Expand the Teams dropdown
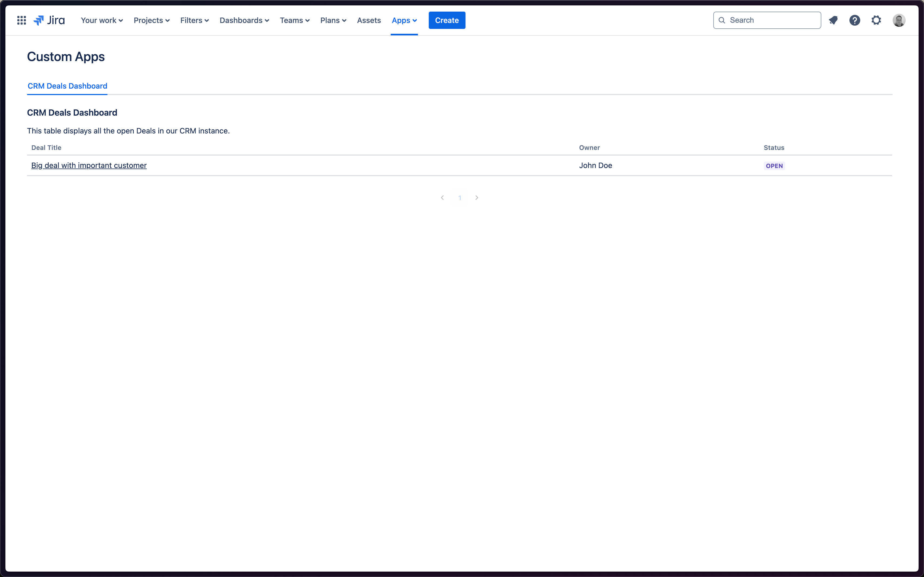Image resolution: width=924 pixels, height=577 pixels. click(x=294, y=20)
